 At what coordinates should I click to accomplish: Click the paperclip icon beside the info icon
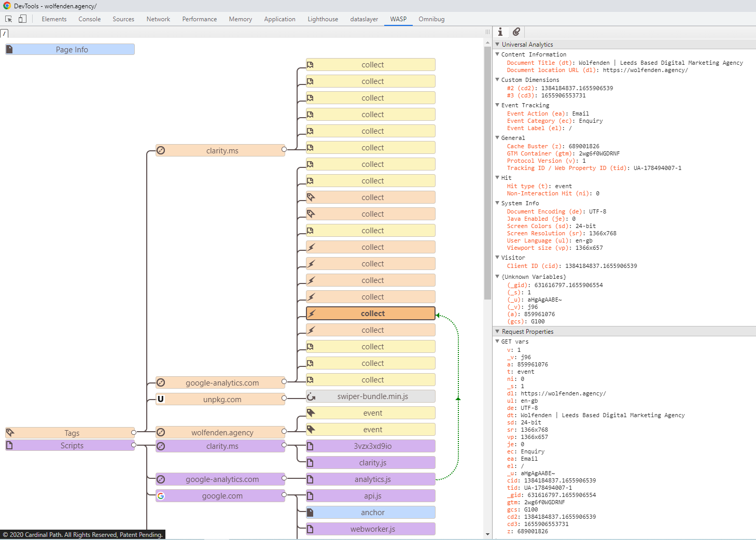(516, 32)
